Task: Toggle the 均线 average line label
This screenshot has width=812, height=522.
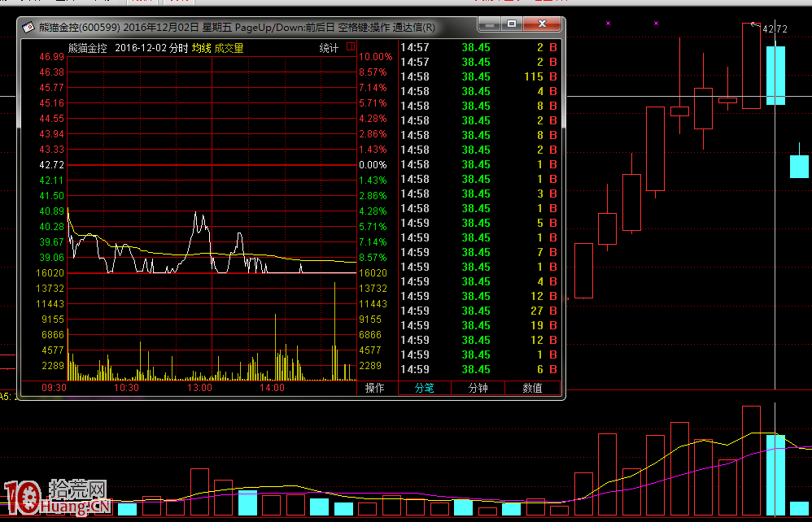Action: (x=202, y=48)
